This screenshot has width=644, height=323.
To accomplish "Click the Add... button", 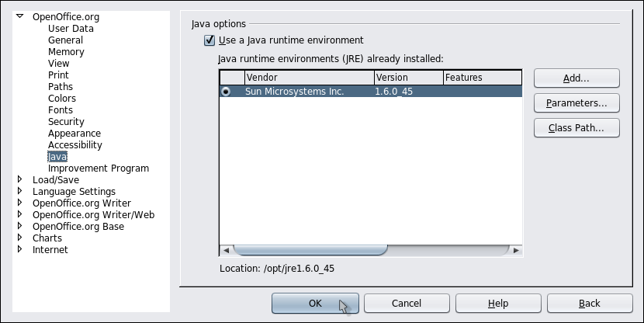I will tap(576, 78).
